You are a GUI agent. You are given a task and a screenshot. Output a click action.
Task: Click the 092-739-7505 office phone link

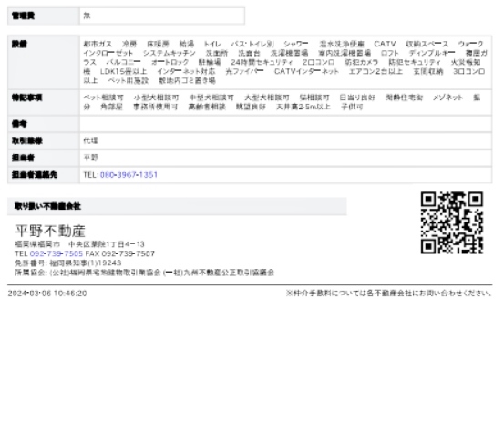click(57, 254)
